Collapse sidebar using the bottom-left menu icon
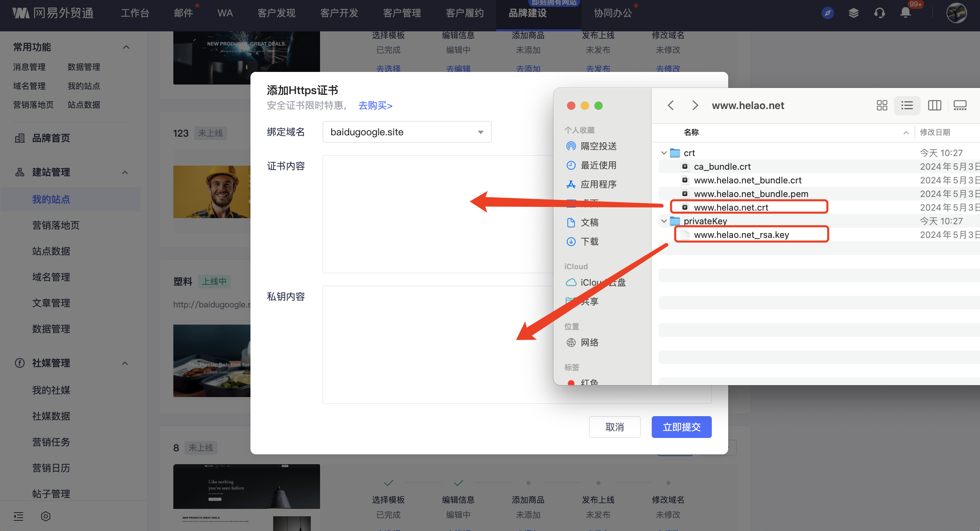 point(18,516)
